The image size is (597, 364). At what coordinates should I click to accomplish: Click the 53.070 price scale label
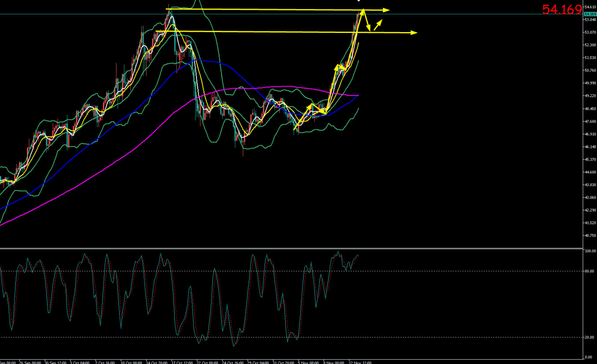590,33
